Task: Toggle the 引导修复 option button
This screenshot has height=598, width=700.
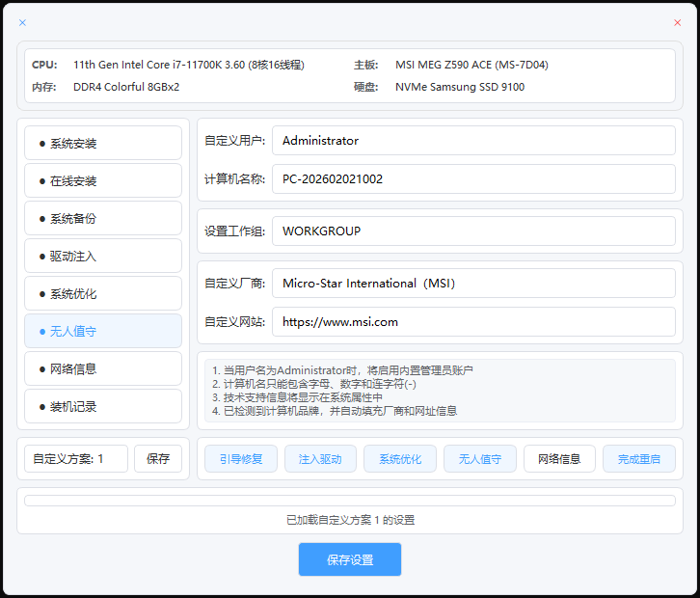Action: (241, 459)
